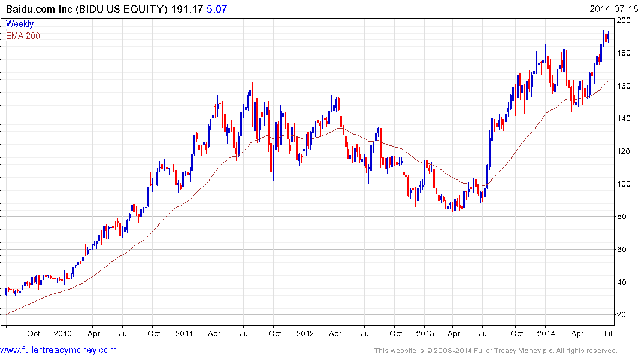Click the 140 price axis label
Viewport: 644px width, 359px height.
point(624,118)
